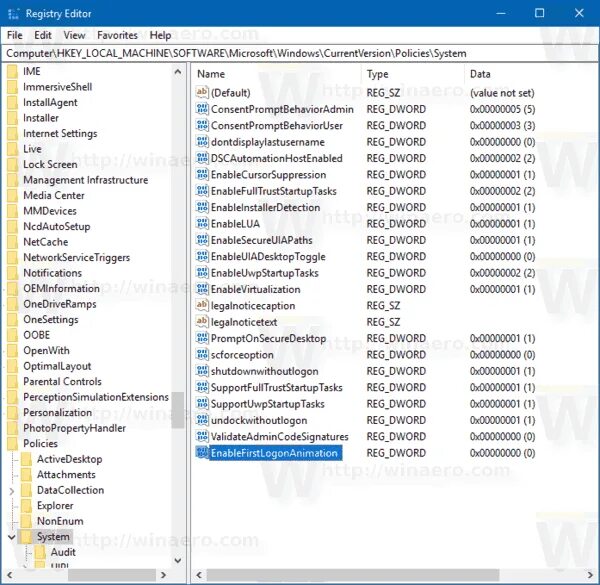This screenshot has width=600, height=585.
Task: Open the Favorites menu
Action: point(117,35)
